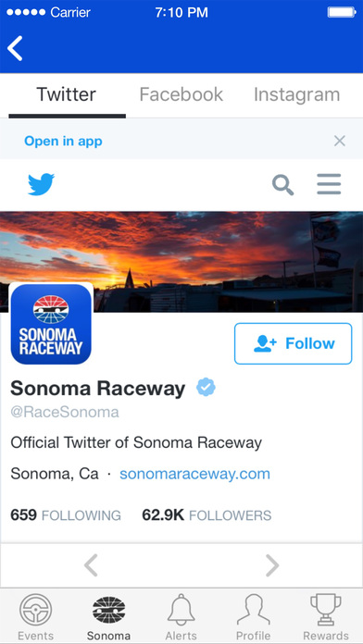Tap the Sonoma Raceway profile picture
This screenshot has height=644, width=363.
coord(51,324)
